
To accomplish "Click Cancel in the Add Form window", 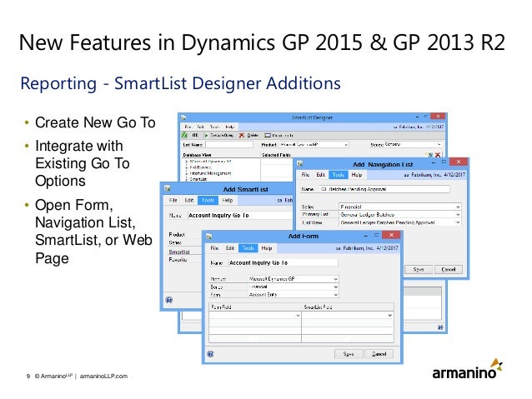I will coord(379,354).
